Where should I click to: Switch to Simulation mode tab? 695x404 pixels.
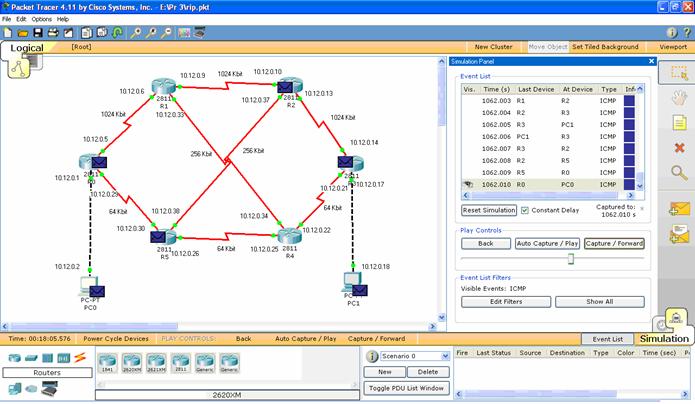pyautogui.click(x=664, y=338)
